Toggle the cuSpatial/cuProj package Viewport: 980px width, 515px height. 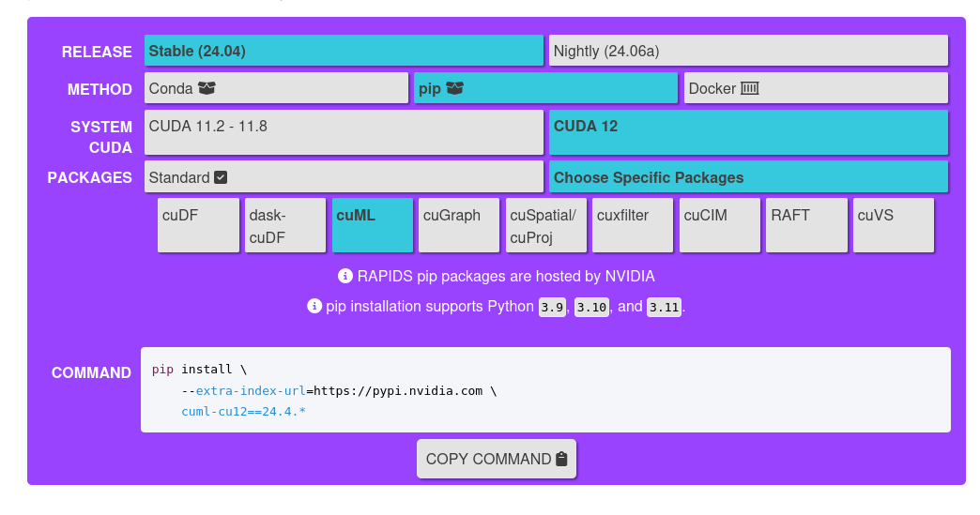546,225
